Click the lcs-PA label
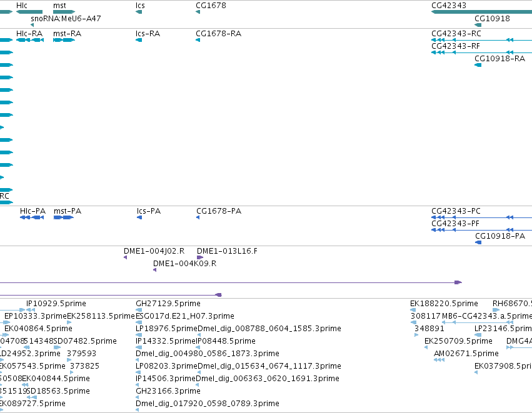The width and height of the screenshot is (532, 413). [x=149, y=211]
